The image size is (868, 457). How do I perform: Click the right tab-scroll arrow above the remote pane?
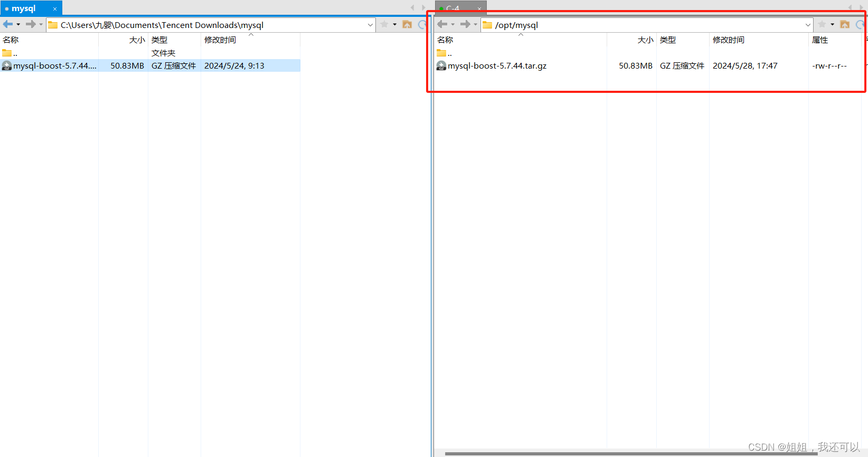861,7
